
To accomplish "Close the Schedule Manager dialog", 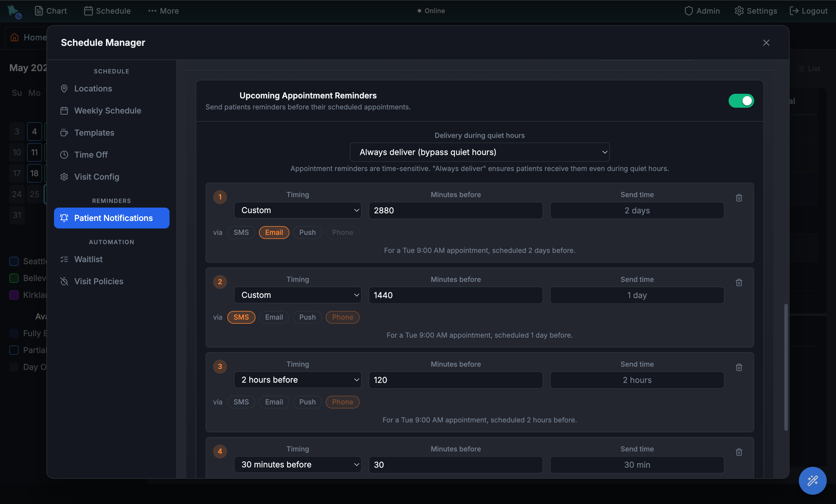I will click(766, 43).
